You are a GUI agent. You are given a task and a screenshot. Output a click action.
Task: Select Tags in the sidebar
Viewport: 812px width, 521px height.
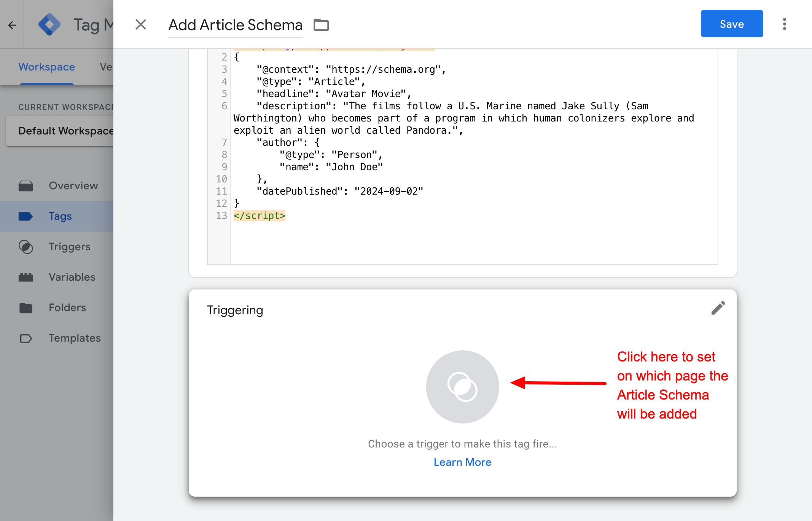pos(60,216)
